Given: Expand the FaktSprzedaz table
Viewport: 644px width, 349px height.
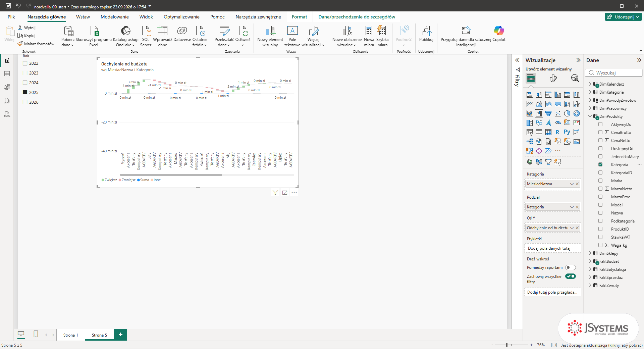Looking at the screenshot, I should (x=590, y=278).
